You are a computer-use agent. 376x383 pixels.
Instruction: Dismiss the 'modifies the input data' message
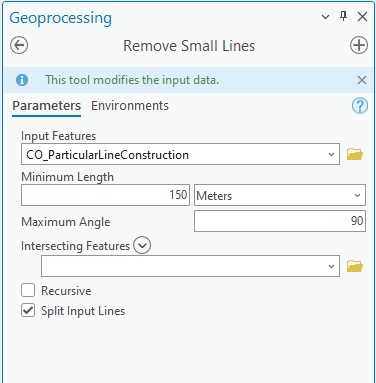(x=362, y=80)
